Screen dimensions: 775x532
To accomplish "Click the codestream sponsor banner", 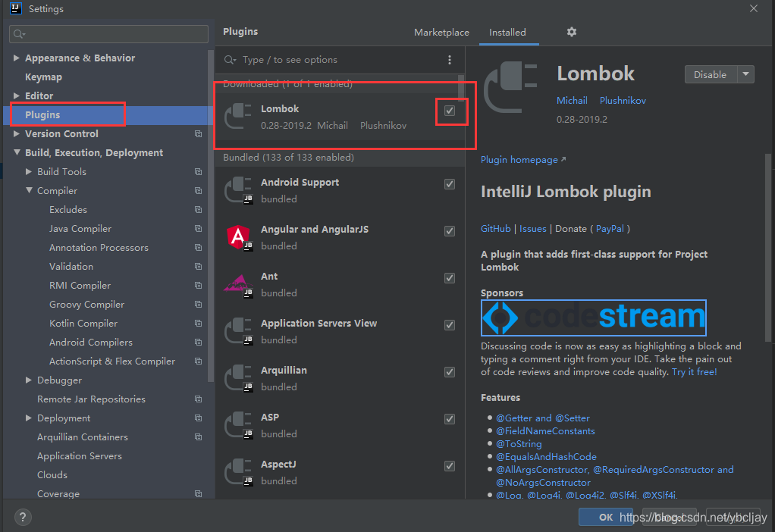I will [593, 318].
